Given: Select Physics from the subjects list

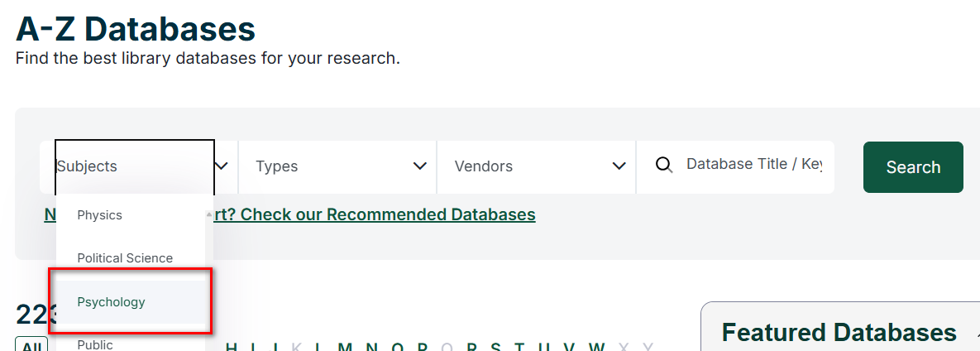Looking at the screenshot, I should [x=99, y=215].
